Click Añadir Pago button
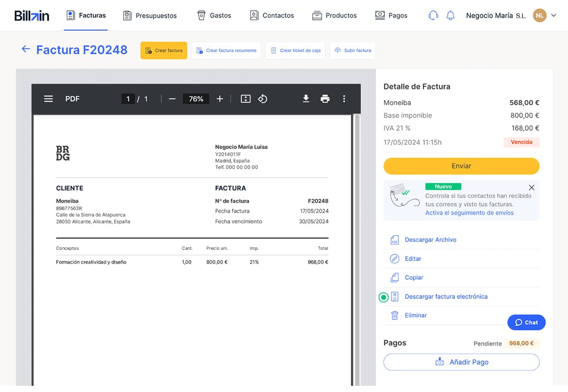 pyautogui.click(x=461, y=362)
